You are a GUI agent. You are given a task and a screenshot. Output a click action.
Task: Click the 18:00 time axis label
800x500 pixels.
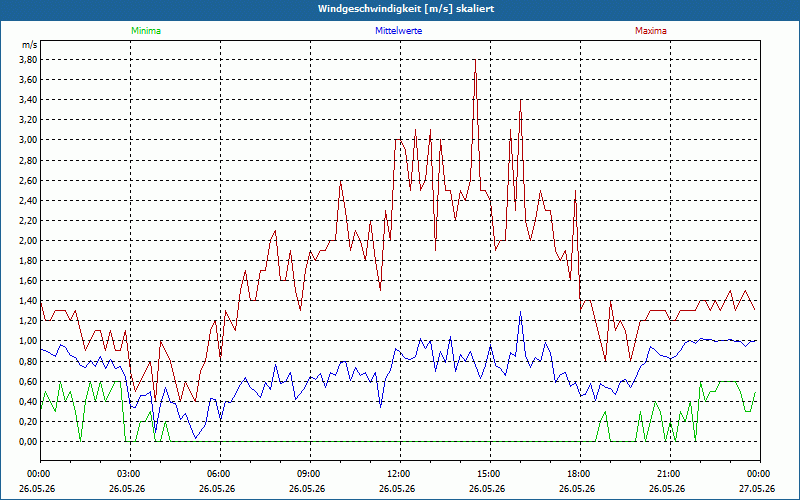pos(580,474)
